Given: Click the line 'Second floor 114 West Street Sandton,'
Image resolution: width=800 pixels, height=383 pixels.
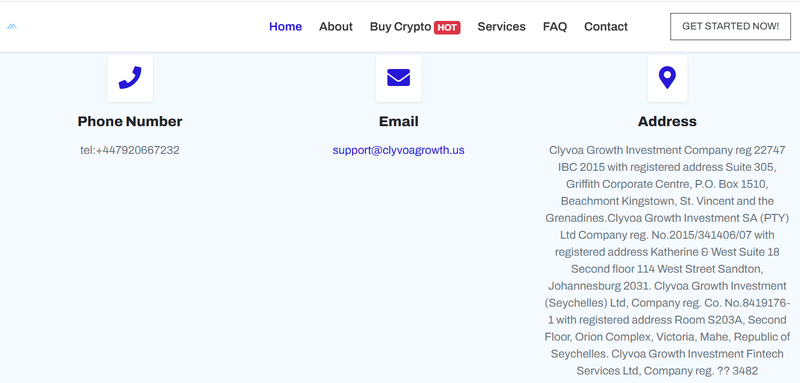Looking at the screenshot, I should click(667, 269).
